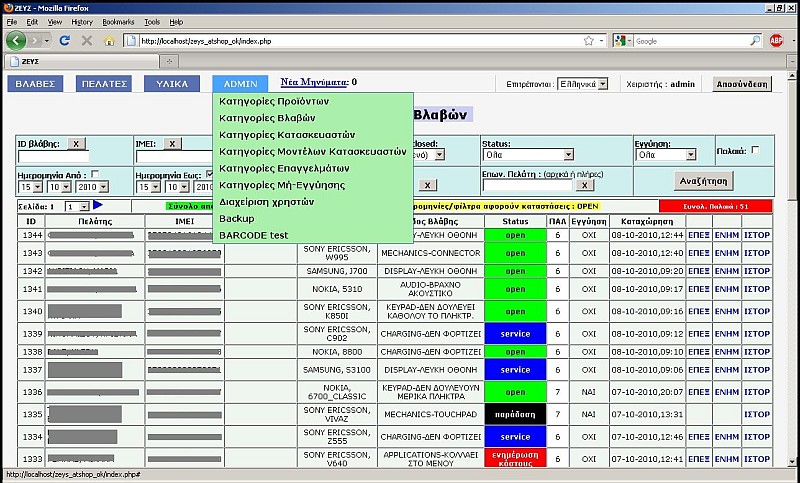The width and height of the screenshot is (800, 483).
Task: Click the Πελάτης column header
Action: pos(95,221)
